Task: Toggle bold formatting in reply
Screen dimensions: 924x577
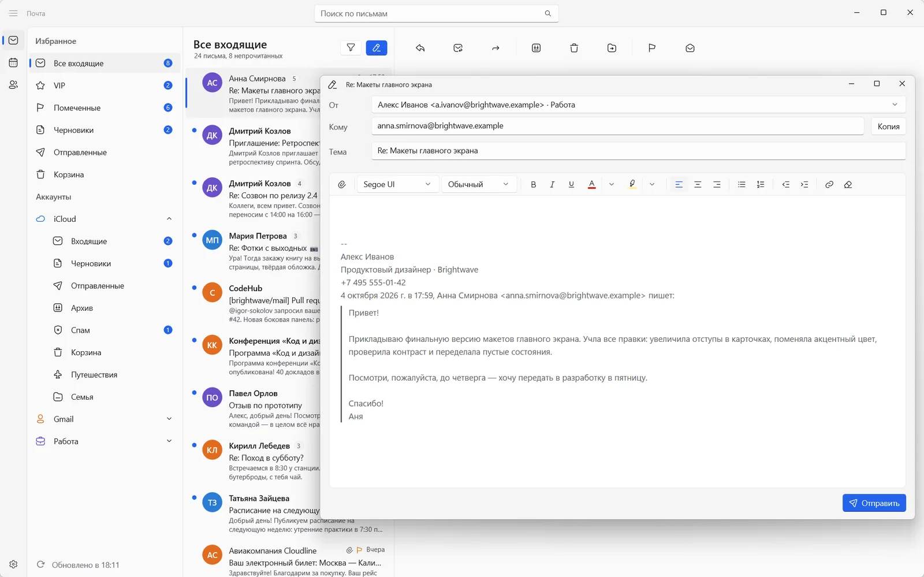Action: (x=534, y=184)
